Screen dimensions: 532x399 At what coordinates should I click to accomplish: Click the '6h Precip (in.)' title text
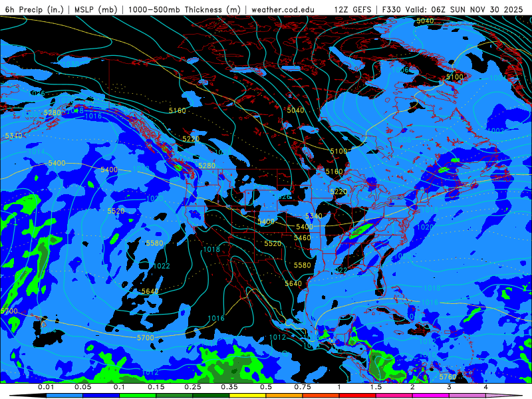35,9
